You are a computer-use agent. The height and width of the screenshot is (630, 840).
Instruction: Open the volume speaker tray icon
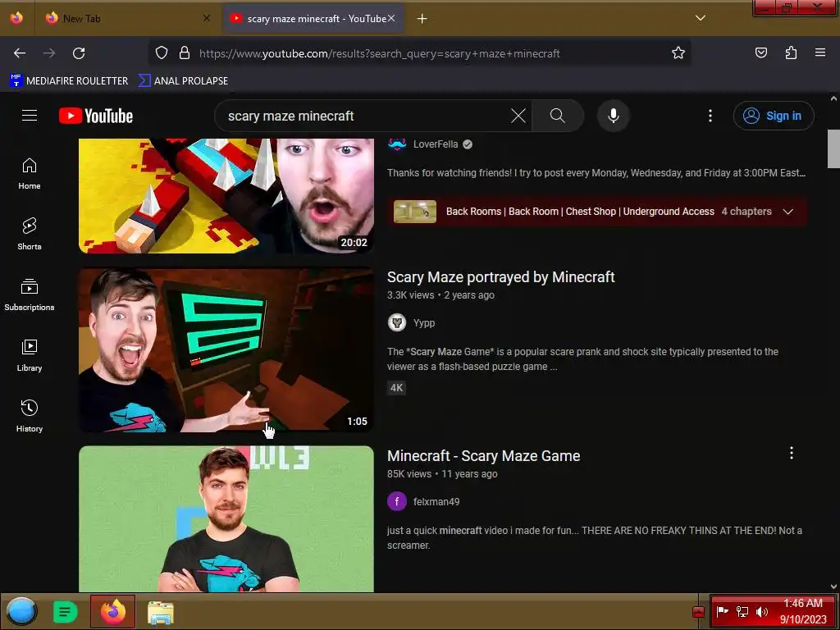pos(762,611)
